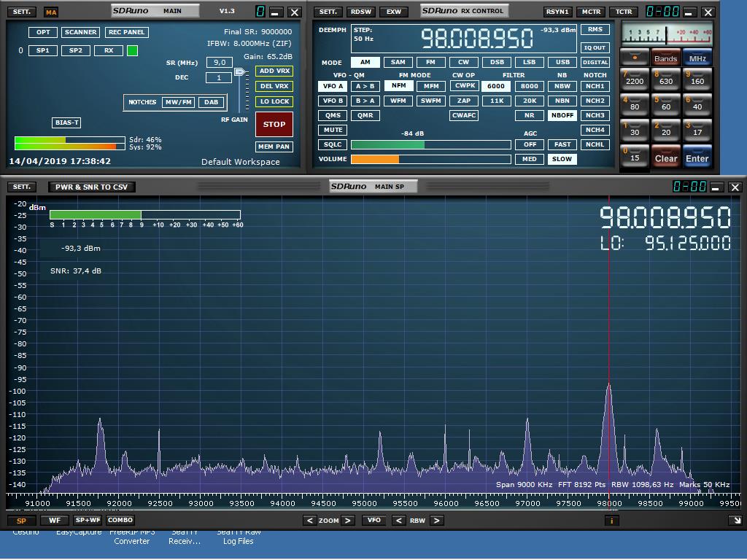Toggle AM demodulation mode

[x=365, y=62]
